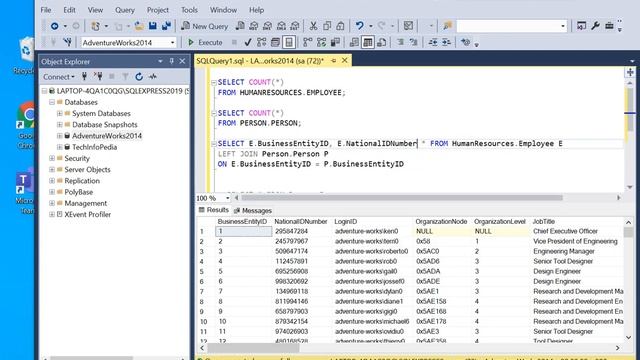Expand the Security node
This screenshot has height=360, width=640.
pos(52,158)
